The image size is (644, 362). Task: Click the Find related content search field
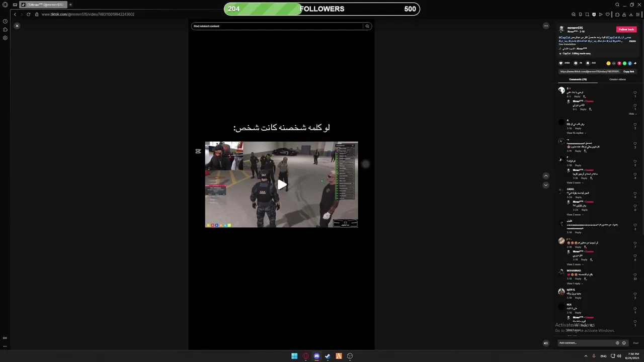tap(277, 26)
